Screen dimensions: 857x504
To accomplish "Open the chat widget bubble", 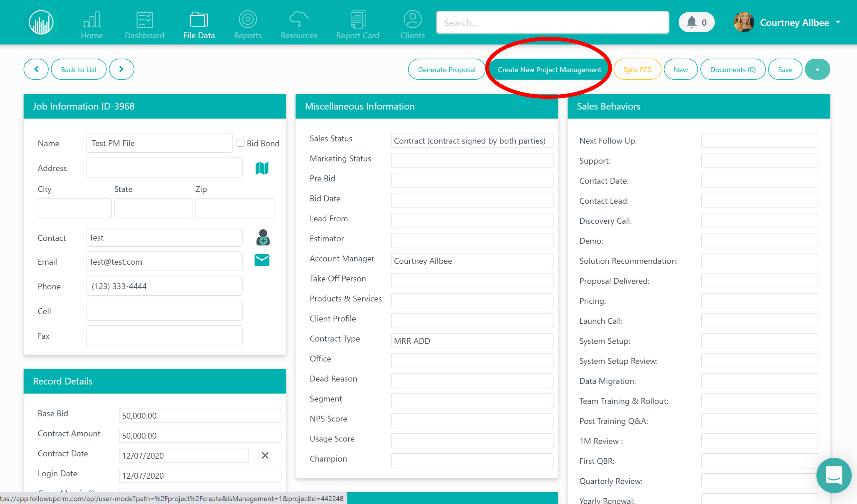I will [834, 475].
